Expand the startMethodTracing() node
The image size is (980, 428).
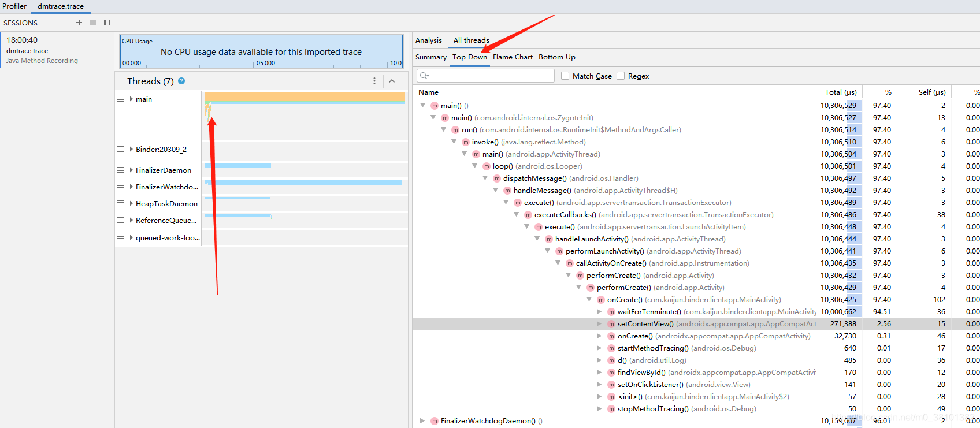[x=599, y=348]
